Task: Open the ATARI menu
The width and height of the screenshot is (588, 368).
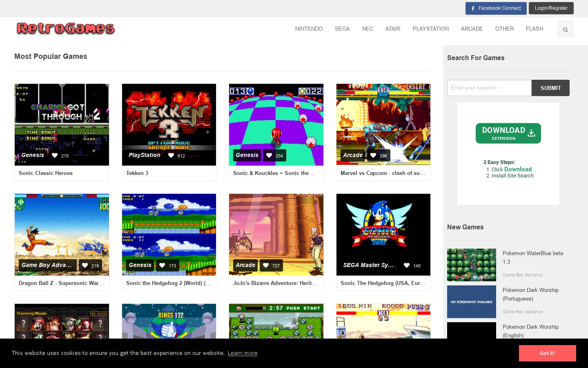Action: tap(393, 29)
